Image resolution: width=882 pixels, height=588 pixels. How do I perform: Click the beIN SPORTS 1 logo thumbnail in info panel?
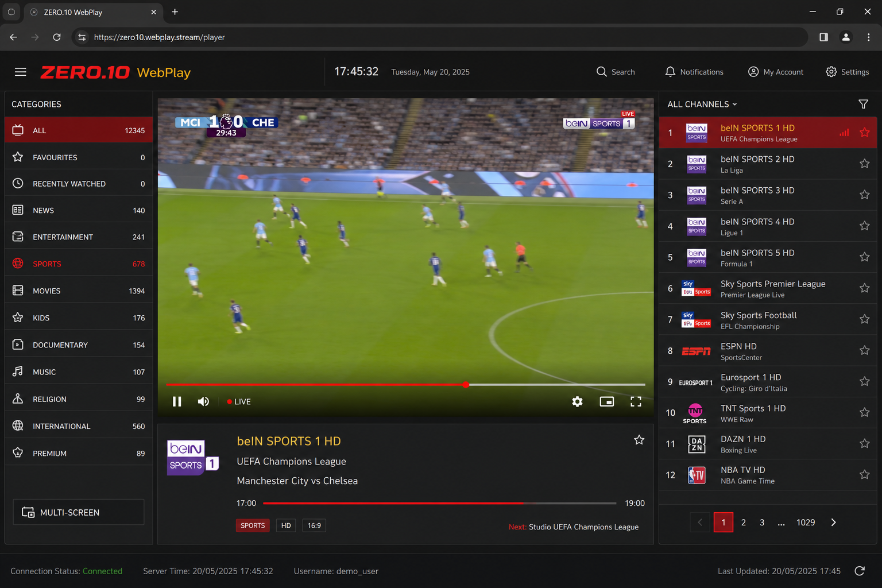click(193, 457)
